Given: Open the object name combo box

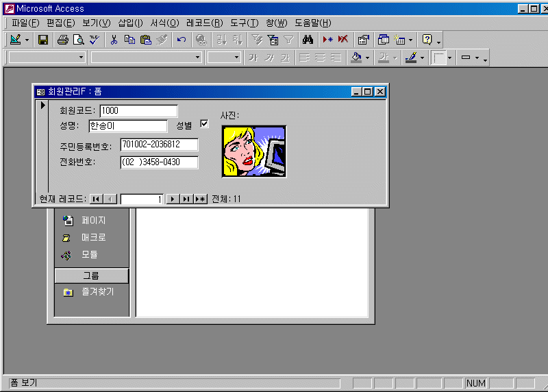Looking at the screenshot, I should pyautogui.click(x=81, y=58).
